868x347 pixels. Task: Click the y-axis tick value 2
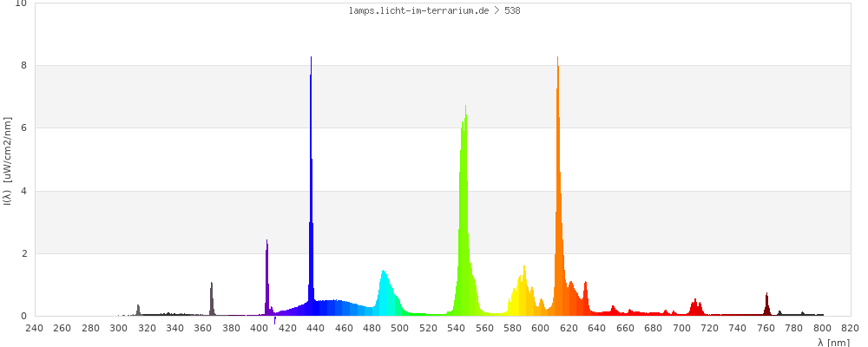(23, 253)
